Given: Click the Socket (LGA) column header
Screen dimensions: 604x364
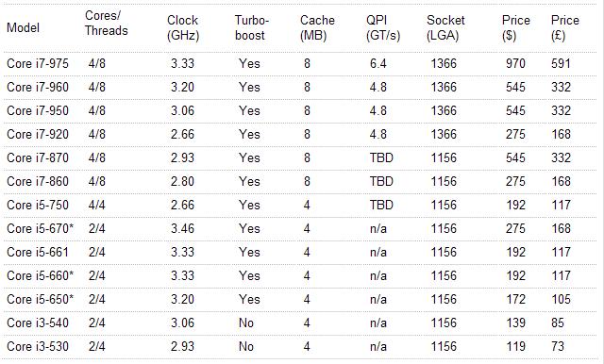Looking at the screenshot, I should pos(445,27).
